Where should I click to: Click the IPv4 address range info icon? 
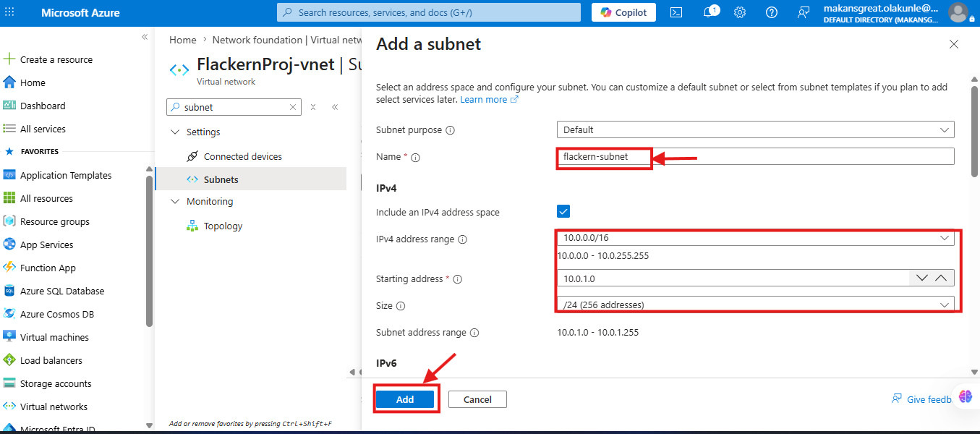point(462,239)
